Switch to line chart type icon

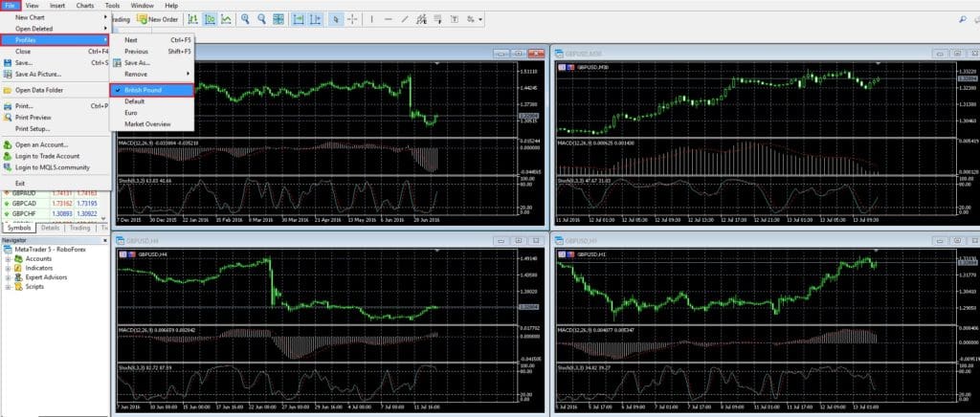click(x=226, y=19)
